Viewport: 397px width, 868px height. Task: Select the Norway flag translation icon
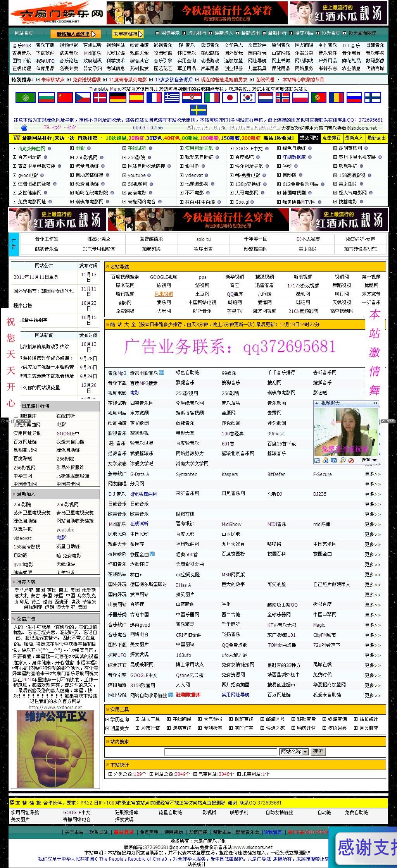click(283, 98)
